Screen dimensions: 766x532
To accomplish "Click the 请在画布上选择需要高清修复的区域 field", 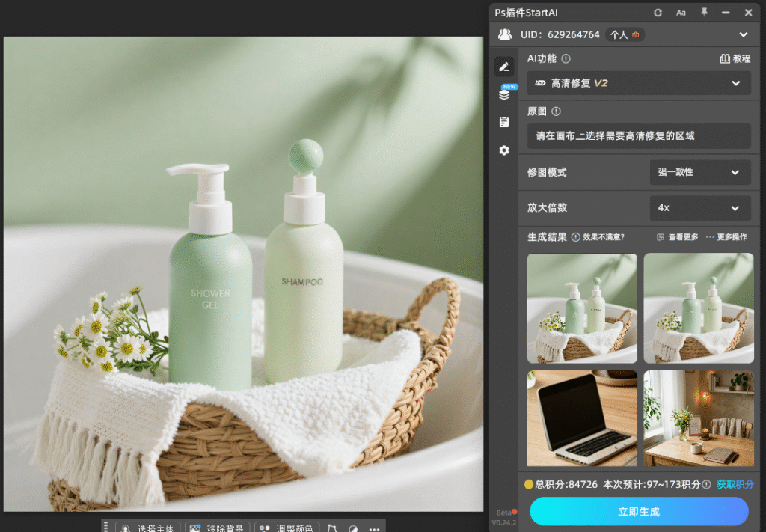I will (639, 136).
